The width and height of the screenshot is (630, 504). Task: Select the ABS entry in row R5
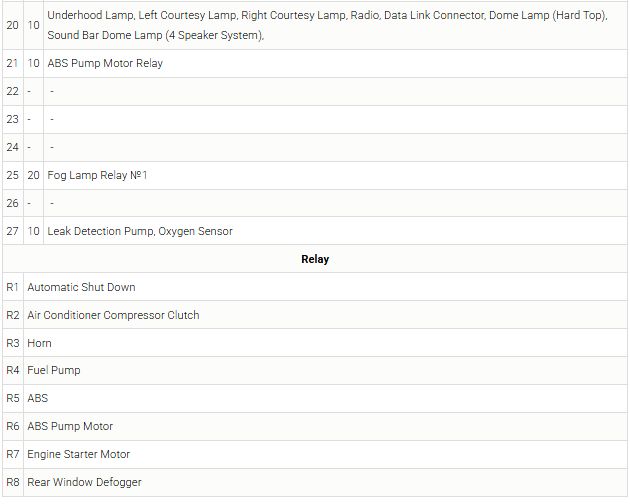38,398
